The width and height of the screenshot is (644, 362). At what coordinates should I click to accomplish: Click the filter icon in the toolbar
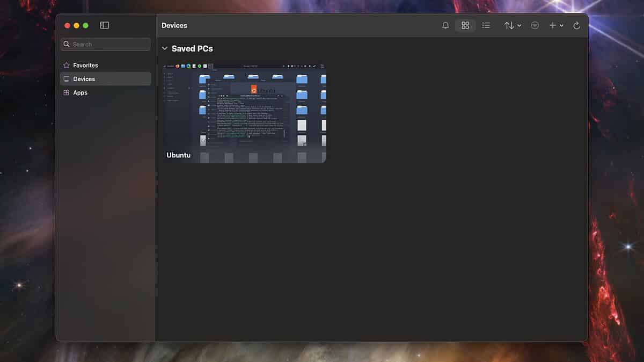coord(535,25)
